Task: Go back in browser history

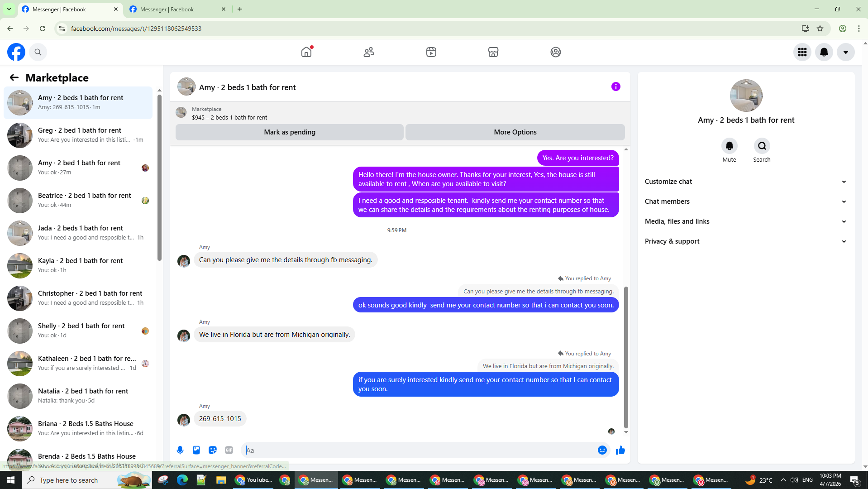Action: [x=10, y=29]
